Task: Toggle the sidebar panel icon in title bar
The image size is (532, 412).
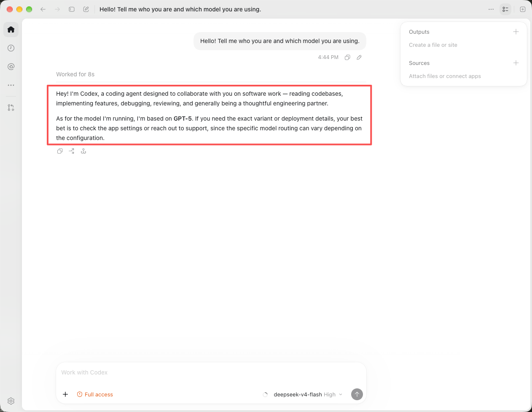Action: pyautogui.click(x=72, y=9)
